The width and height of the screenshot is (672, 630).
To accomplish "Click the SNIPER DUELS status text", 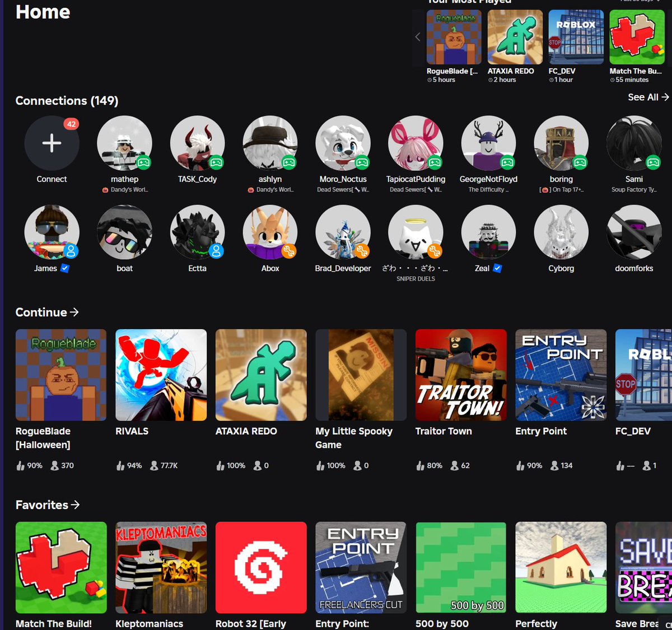I will coord(416,278).
